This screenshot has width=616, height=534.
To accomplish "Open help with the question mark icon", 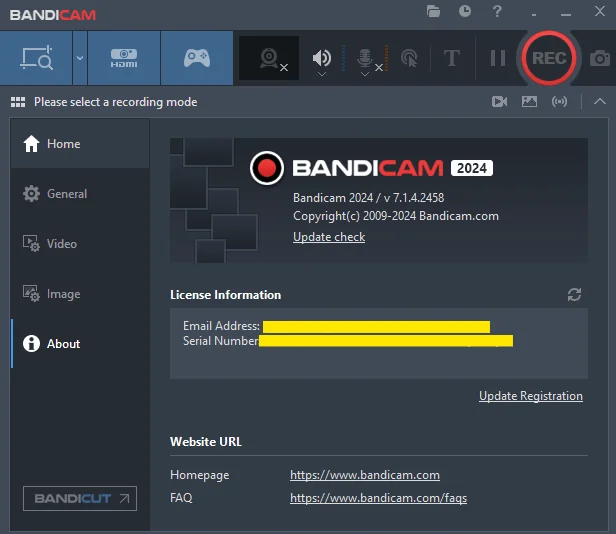I will (497, 11).
